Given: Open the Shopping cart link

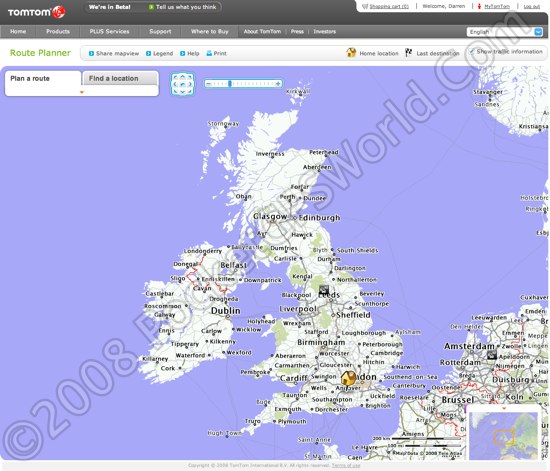Looking at the screenshot, I should 389,6.
